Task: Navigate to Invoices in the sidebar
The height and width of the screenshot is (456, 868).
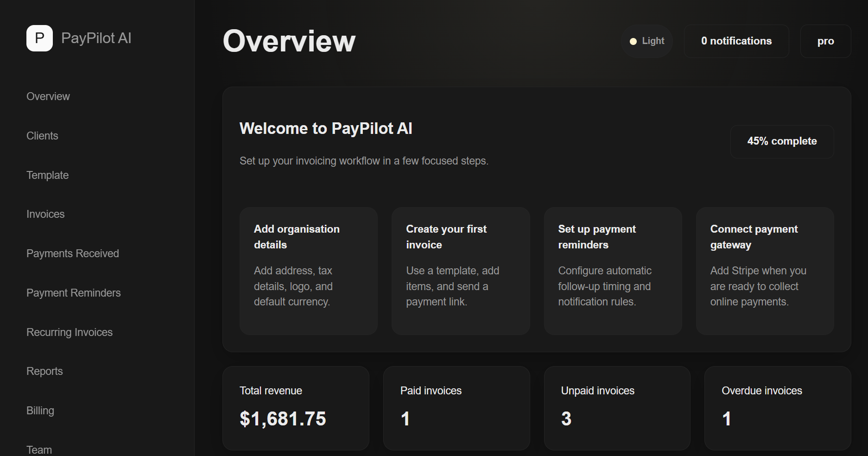Action: tap(45, 214)
